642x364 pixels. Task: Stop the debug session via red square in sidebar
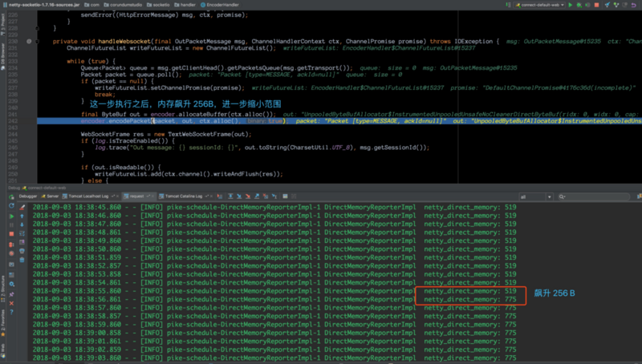coord(11,234)
